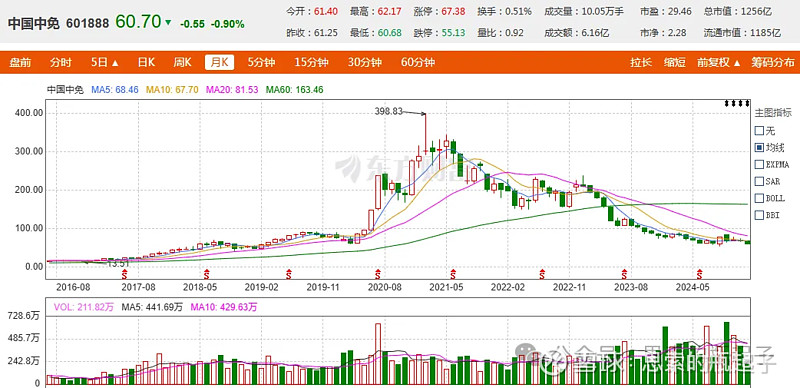Click the red S marker near 2018-05

(x=207, y=273)
